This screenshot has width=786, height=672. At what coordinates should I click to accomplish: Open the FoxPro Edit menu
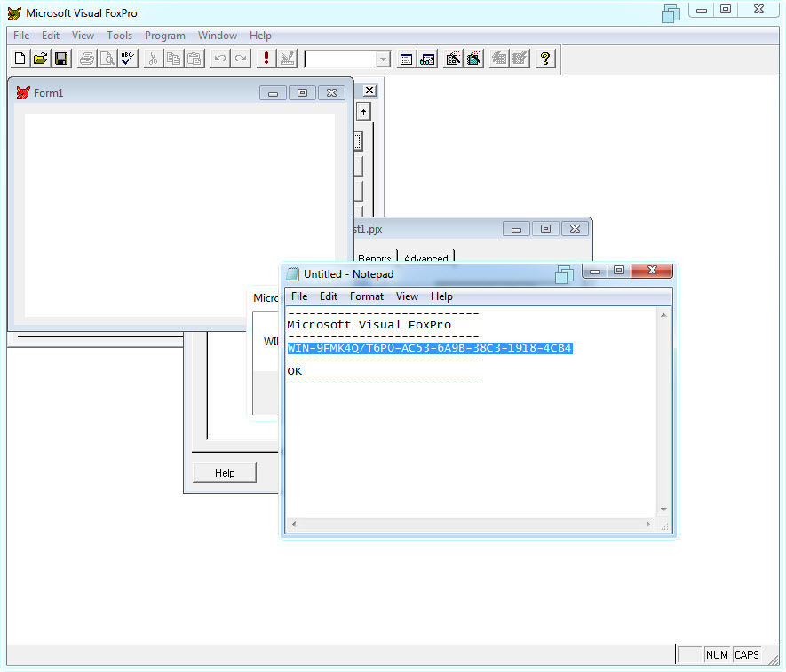point(51,36)
